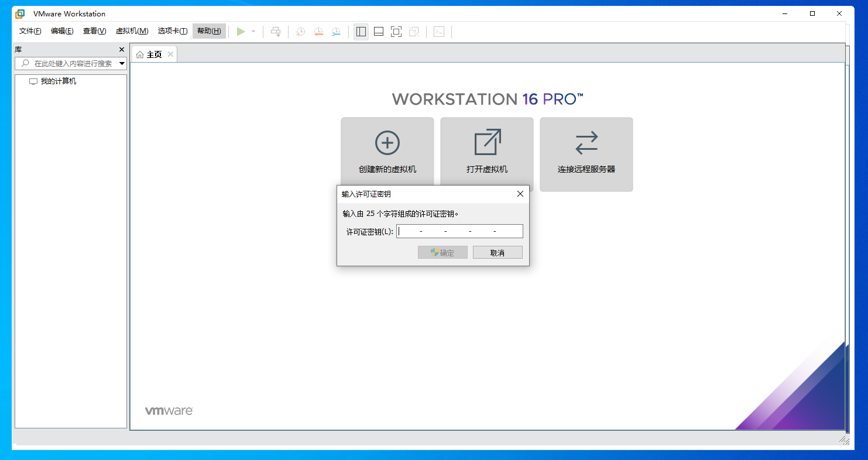This screenshot has width=868, height=460.
Task: Open the 编辑(E) menu
Action: point(62,31)
